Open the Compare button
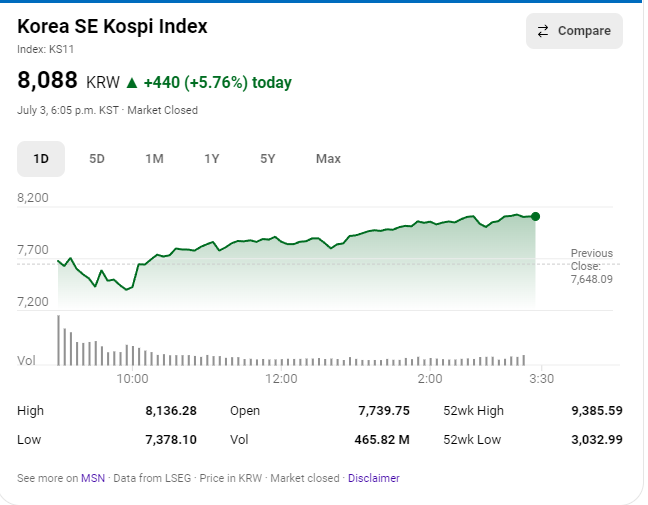 click(x=574, y=31)
